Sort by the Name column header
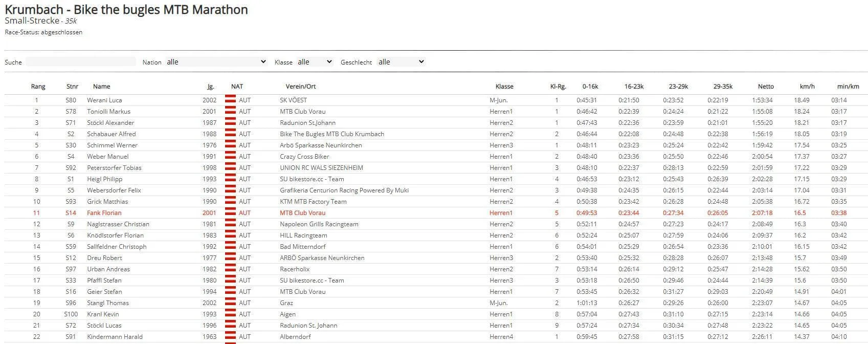This screenshot has height=344, width=868. pyautogui.click(x=101, y=87)
